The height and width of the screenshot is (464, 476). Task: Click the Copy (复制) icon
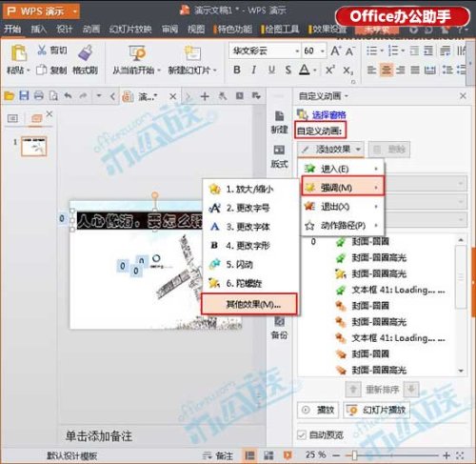click(42, 70)
